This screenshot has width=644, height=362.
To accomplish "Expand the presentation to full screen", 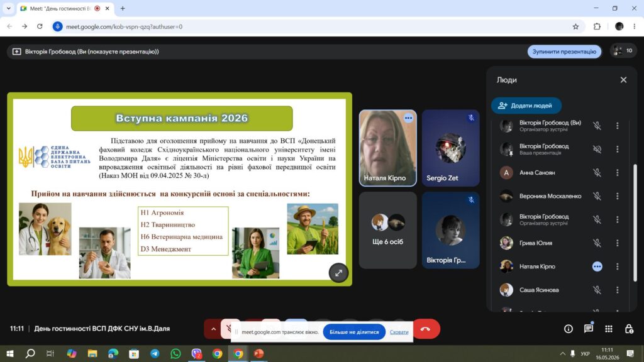I will pos(338,273).
